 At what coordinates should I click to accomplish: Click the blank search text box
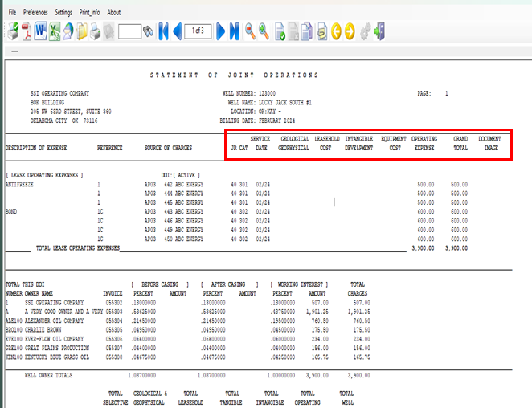[129, 31]
